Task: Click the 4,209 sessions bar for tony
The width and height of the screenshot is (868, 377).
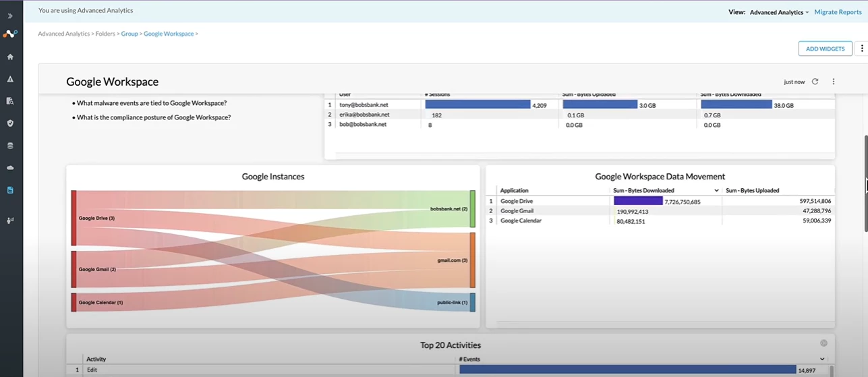Action: [x=478, y=105]
